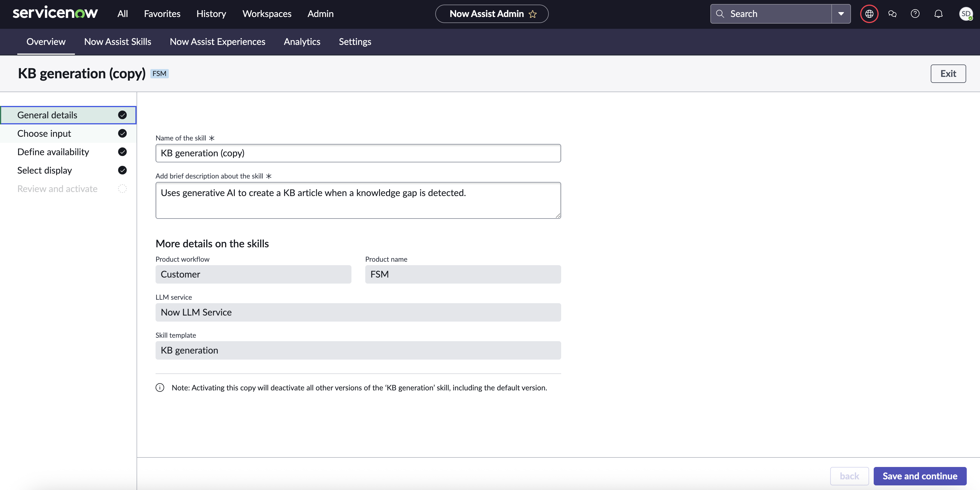Image resolution: width=980 pixels, height=490 pixels.
Task: Click the KB generation (copy) page title
Action: [x=82, y=73]
